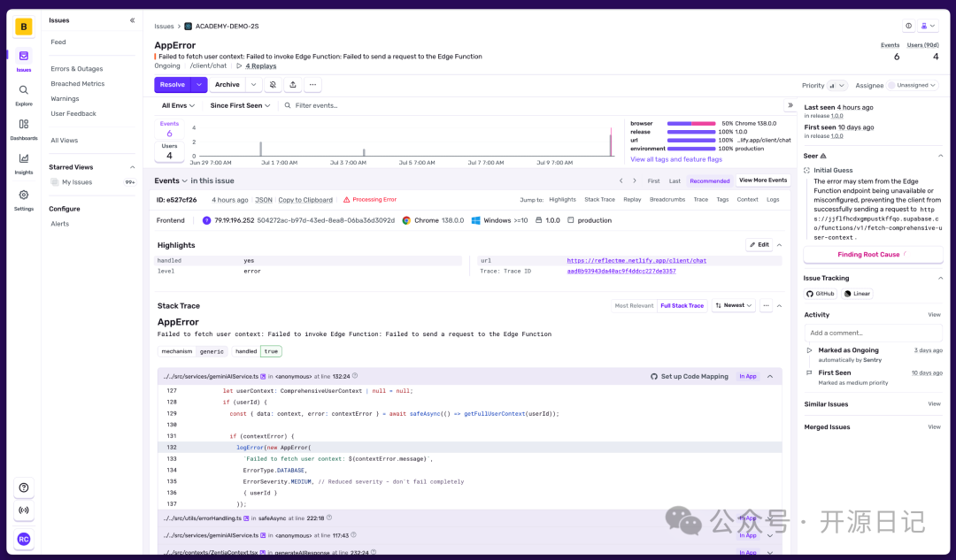
Task: Click the organization B logo
Action: [x=24, y=27]
